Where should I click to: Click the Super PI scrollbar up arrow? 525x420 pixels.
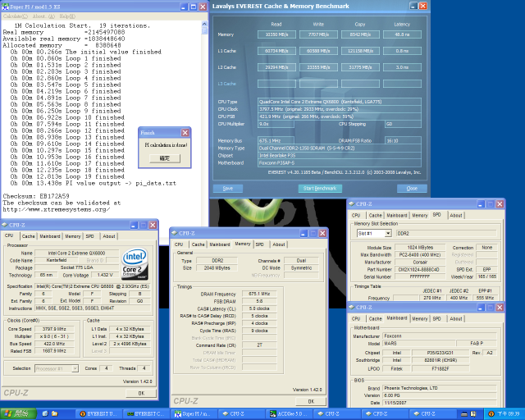tap(204, 24)
